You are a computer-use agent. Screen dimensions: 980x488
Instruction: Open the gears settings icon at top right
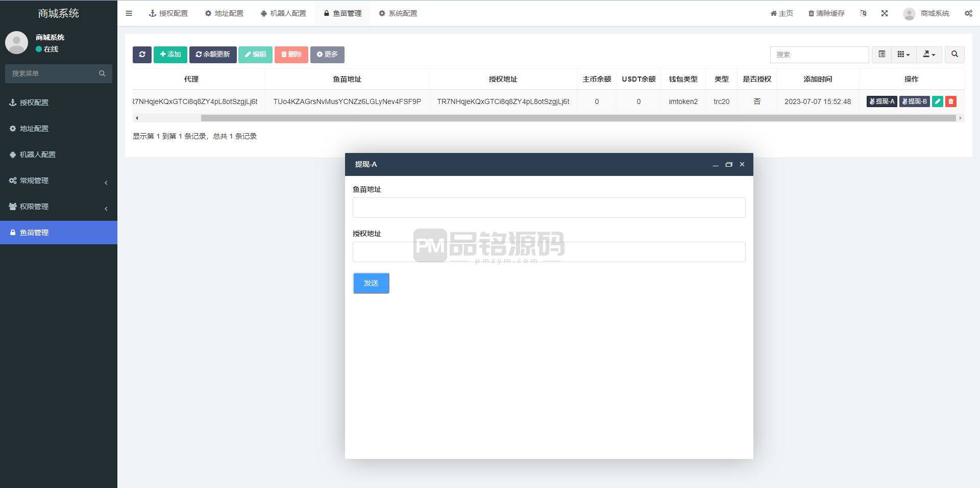tap(968, 13)
